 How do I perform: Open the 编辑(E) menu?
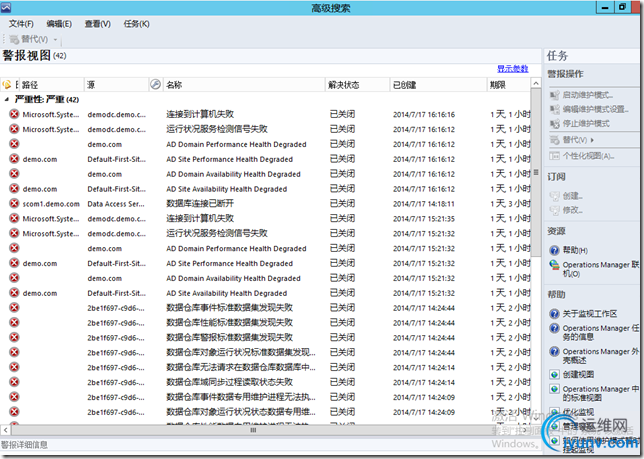point(59,24)
